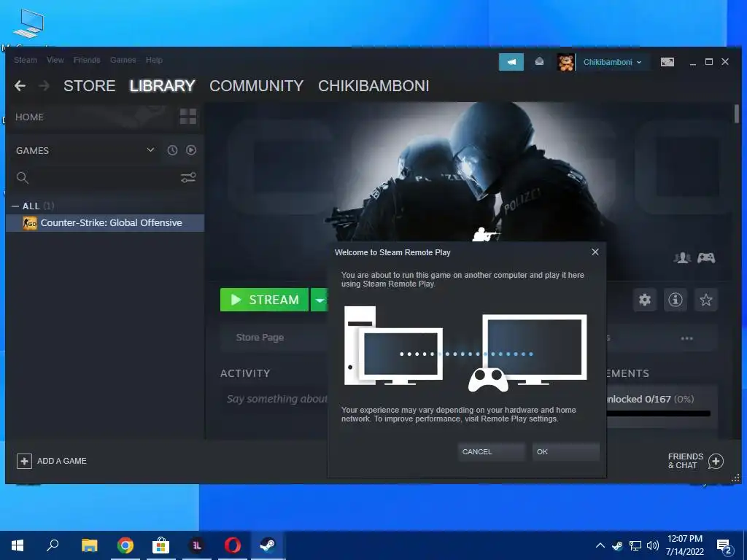The width and height of the screenshot is (747, 560).
Task: Open the View menu
Action: coord(55,60)
